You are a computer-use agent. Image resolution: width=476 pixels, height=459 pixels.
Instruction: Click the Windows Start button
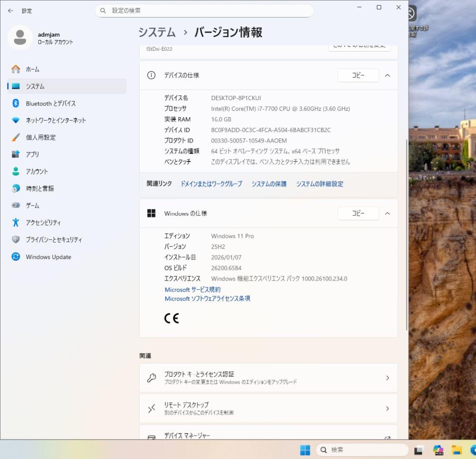pos(305,450)
